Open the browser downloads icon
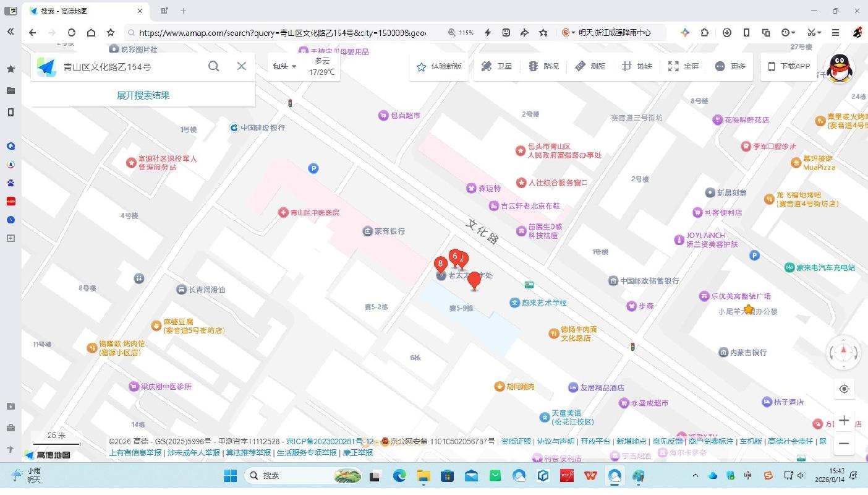This screenshot has height=495, width=868. (x=727, y=33)
